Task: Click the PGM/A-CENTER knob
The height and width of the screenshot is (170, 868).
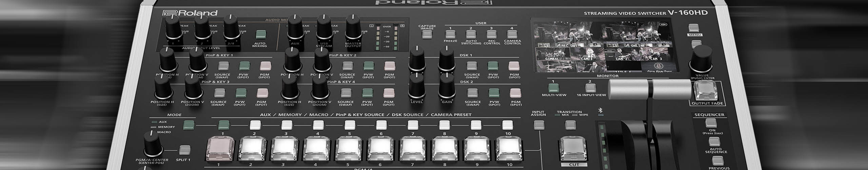Action: (x=153, y=144)
